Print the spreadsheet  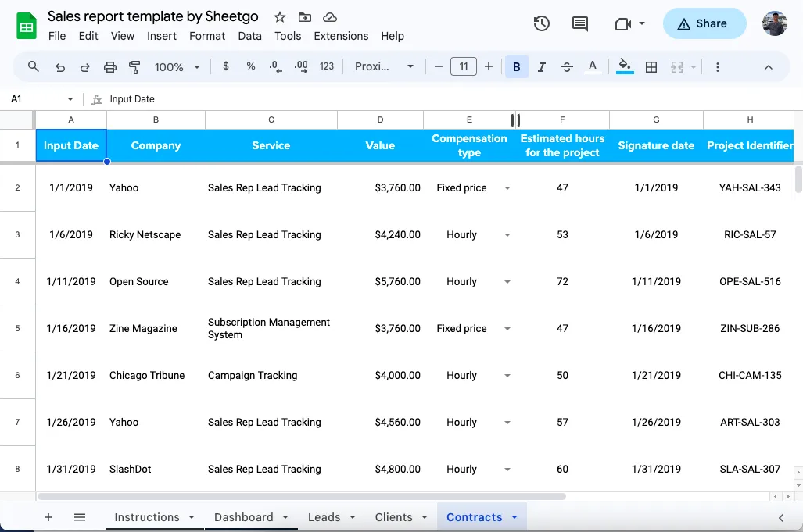pos(110,67)
